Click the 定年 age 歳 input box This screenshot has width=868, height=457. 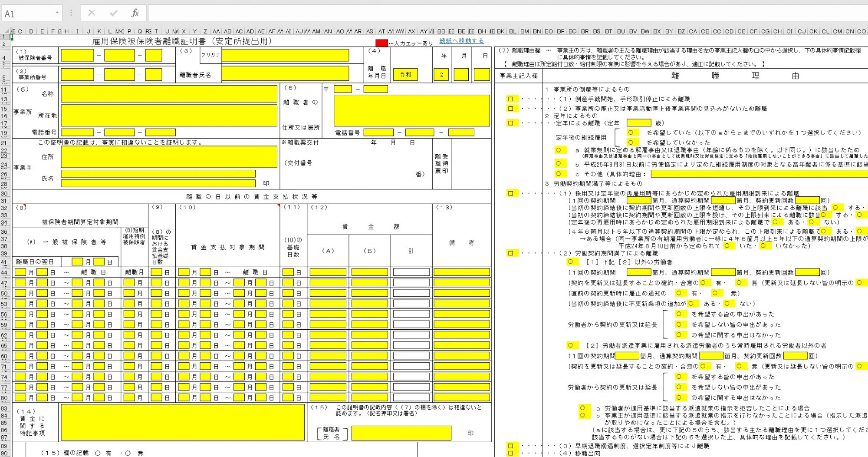639,123
